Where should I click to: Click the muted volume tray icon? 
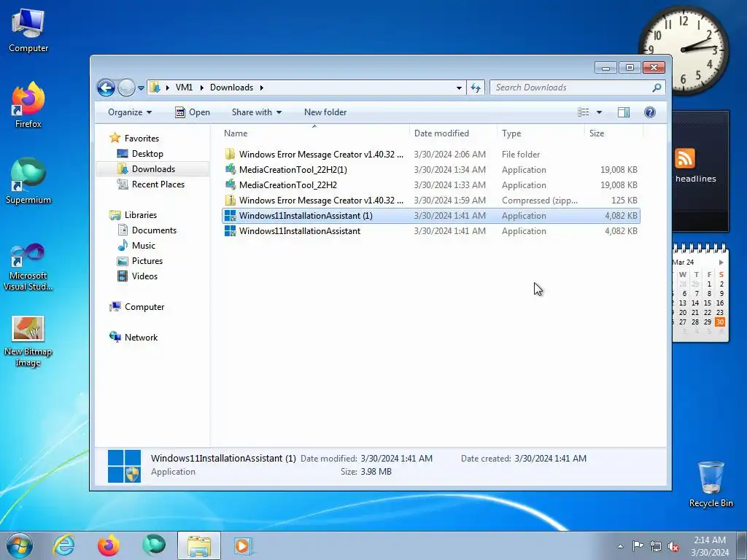point(673,546)
